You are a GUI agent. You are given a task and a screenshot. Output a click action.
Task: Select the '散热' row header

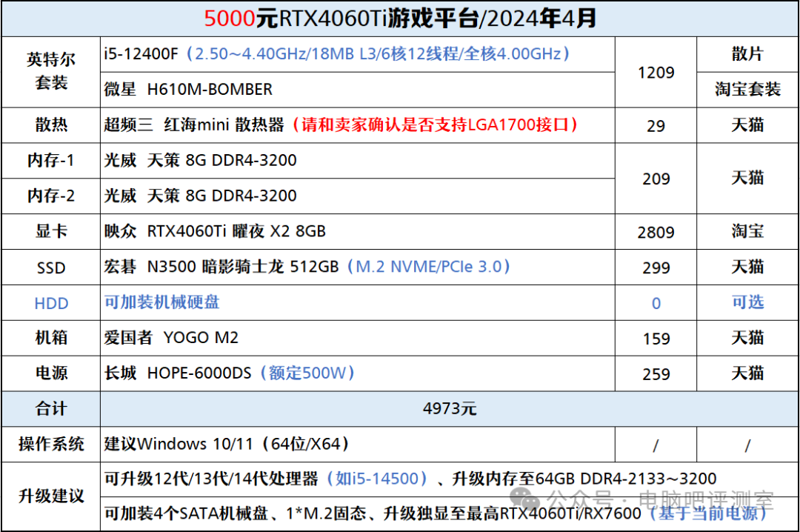pos(51,125)
